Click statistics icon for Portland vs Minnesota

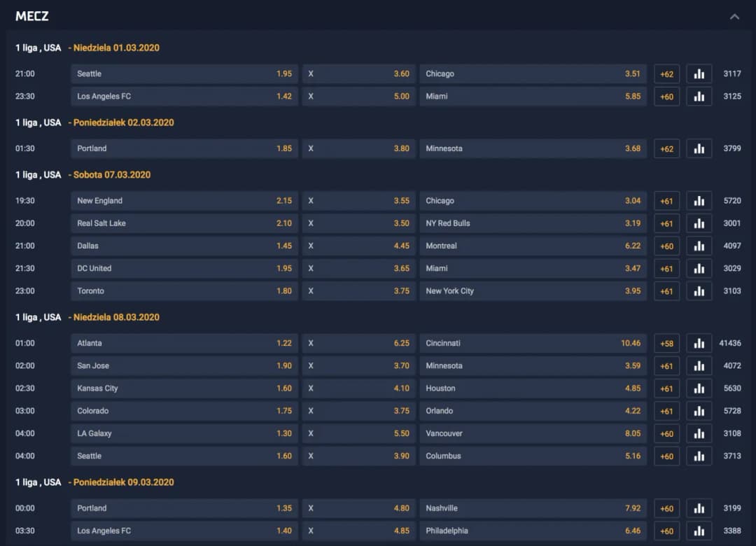coord(699,149)
